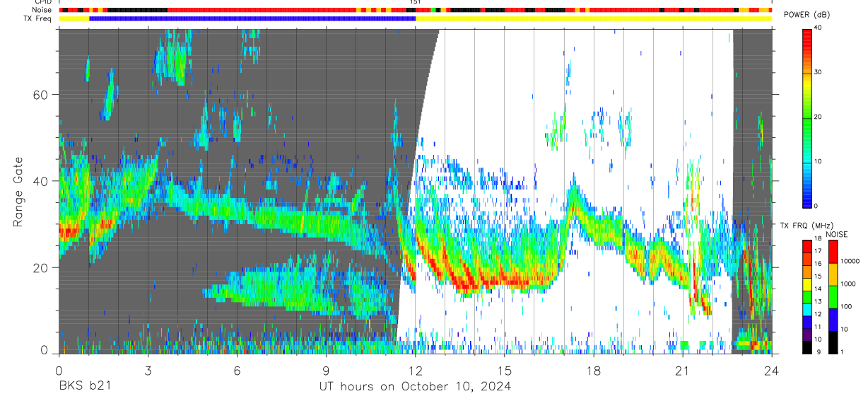Viewport: 868px width, 401px height.
Task: Click the Noise strip above the plot
Action: (415, 10)
